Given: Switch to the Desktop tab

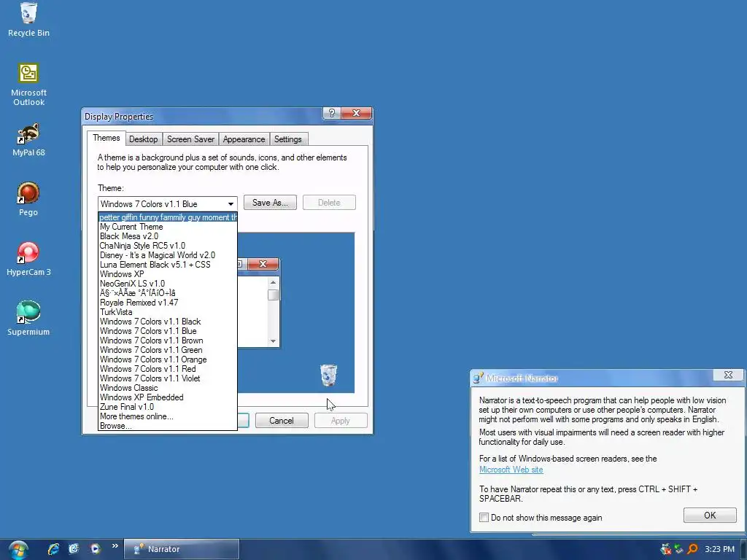Looking at the screenshot, I should click(144, 139).
